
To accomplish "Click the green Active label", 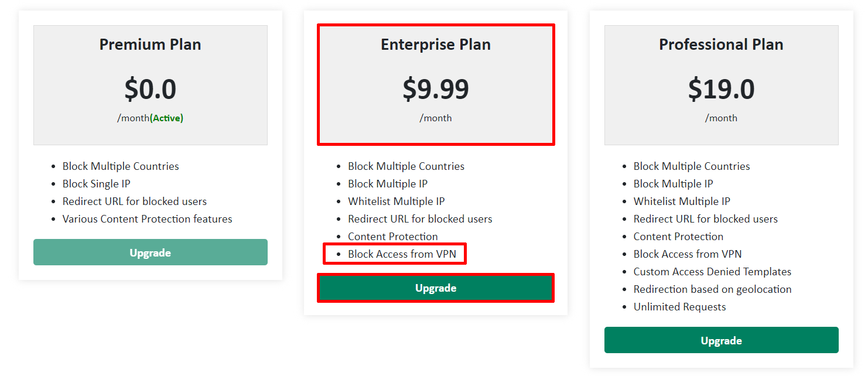I will tap(166, 118).
